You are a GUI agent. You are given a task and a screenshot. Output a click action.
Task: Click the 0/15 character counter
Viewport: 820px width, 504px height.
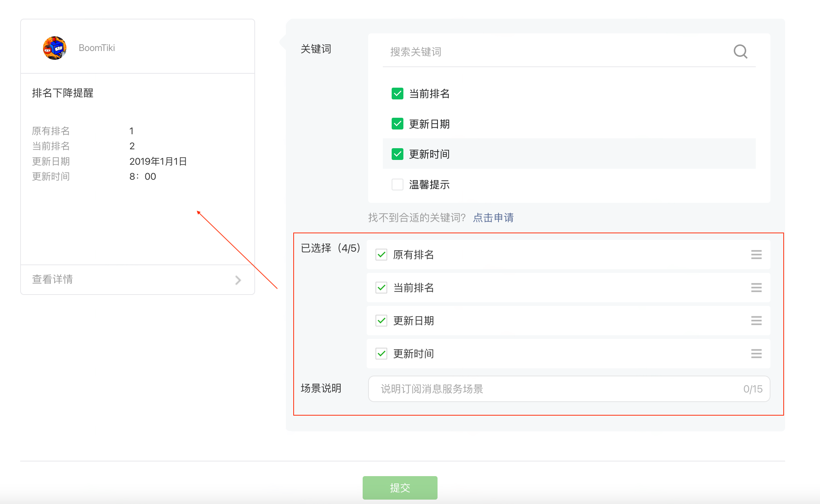(753, 389)
